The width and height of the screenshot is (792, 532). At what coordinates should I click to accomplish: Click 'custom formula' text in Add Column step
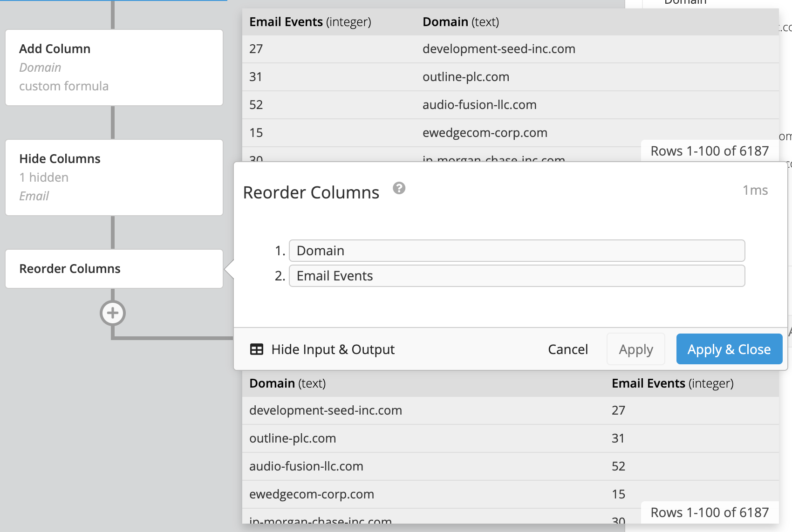[x=64, y=86]
